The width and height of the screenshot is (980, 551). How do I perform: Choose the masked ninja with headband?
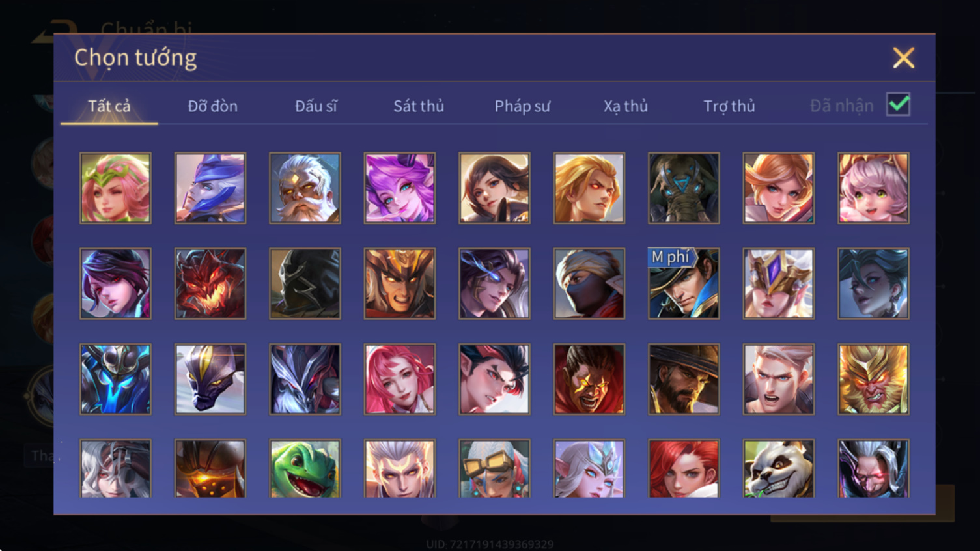pos(589,283)
